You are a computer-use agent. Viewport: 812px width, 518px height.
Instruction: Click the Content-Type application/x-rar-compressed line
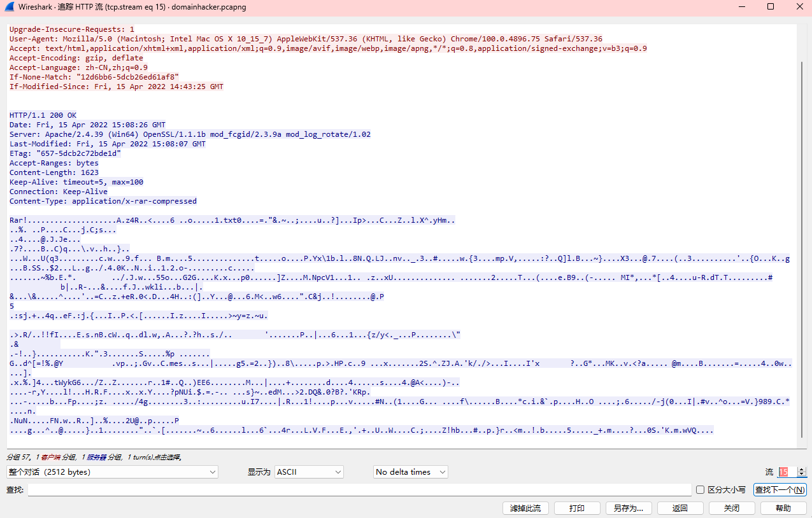[x=103, y=201]
